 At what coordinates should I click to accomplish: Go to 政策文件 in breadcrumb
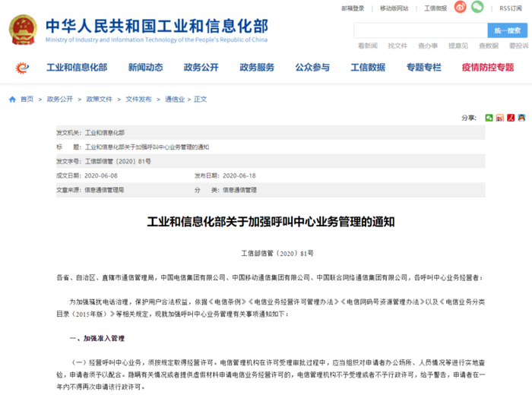click(x=100, y=100)
